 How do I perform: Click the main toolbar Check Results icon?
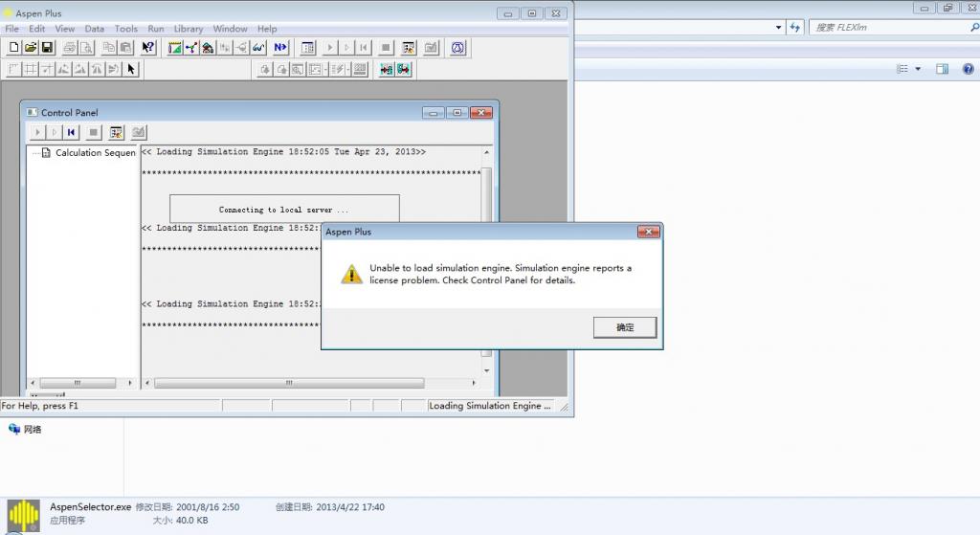(432, 48)
